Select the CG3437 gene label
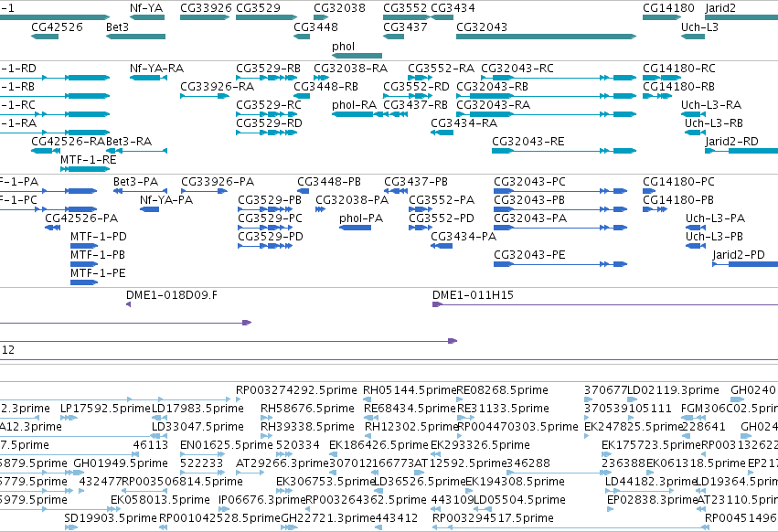The height and width of the screenshot is (532, 778). point(405,27)
